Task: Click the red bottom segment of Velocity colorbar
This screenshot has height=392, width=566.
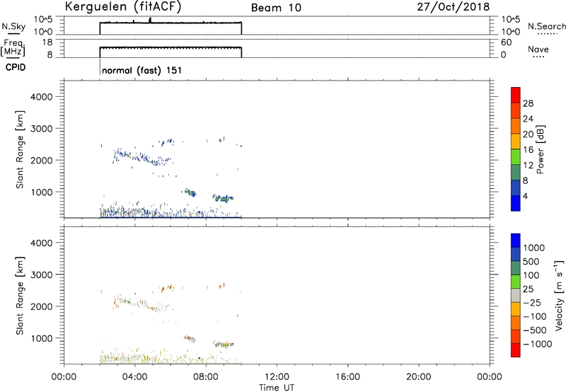Action: [516, 350]
